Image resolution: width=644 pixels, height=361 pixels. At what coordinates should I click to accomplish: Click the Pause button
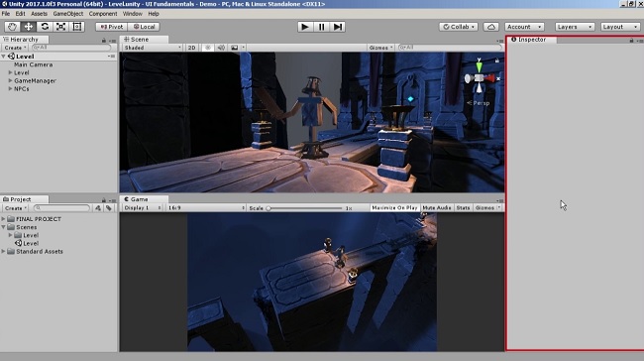click(321, 27)
